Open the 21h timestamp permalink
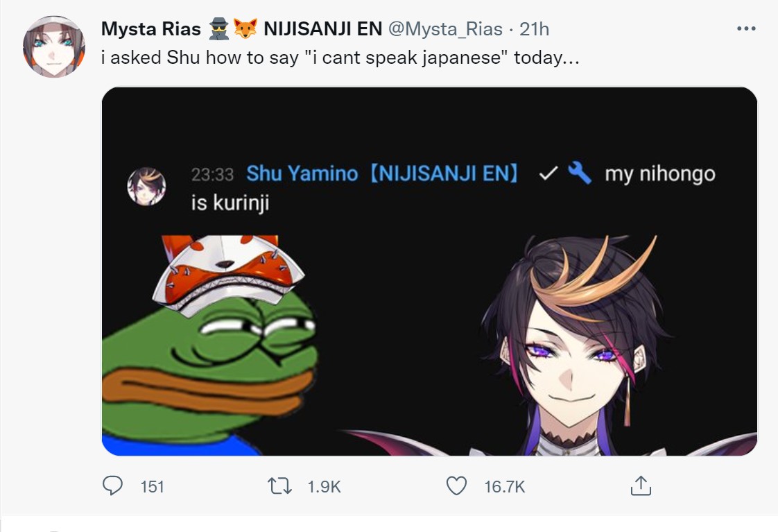 pos(535,28)
